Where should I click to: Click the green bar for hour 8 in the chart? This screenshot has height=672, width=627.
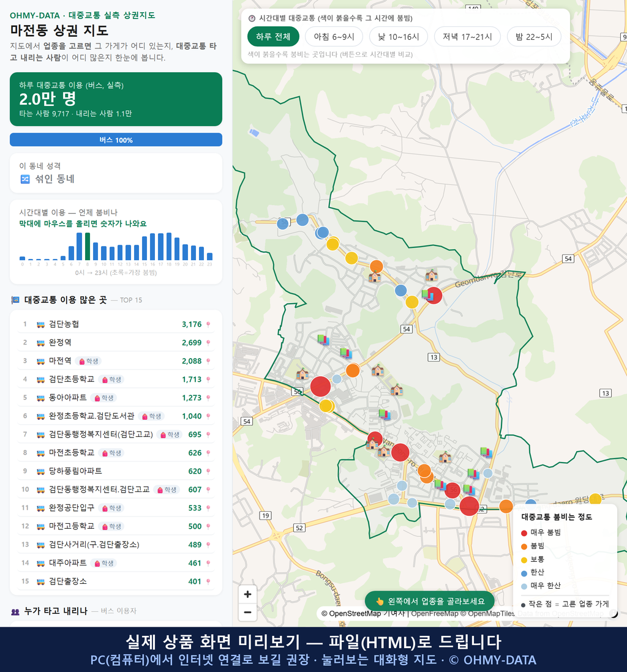coord(88,247)
